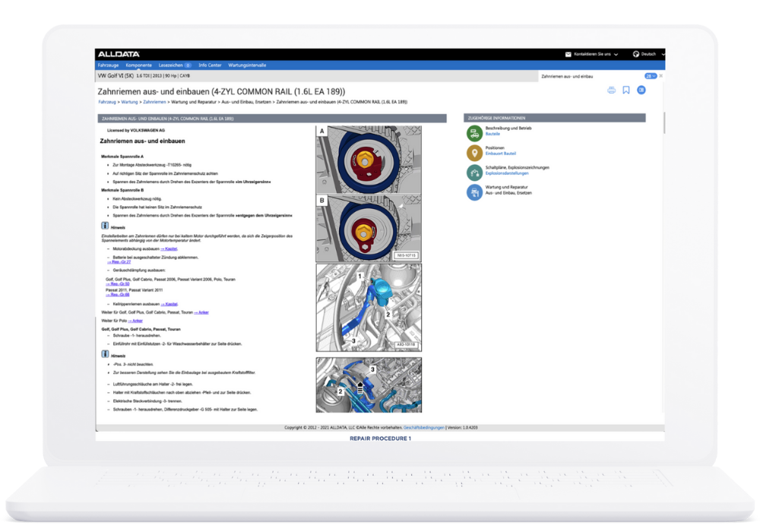Click the Wartung breadcrumb link
This screenshot has width=760, height=532.
point(129,103)
